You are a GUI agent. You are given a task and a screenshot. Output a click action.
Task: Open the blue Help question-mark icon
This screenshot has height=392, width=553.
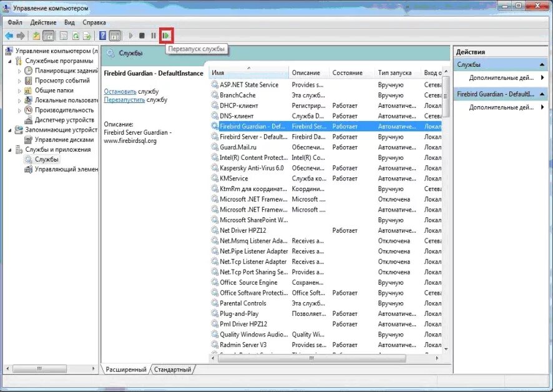point(102,36)
